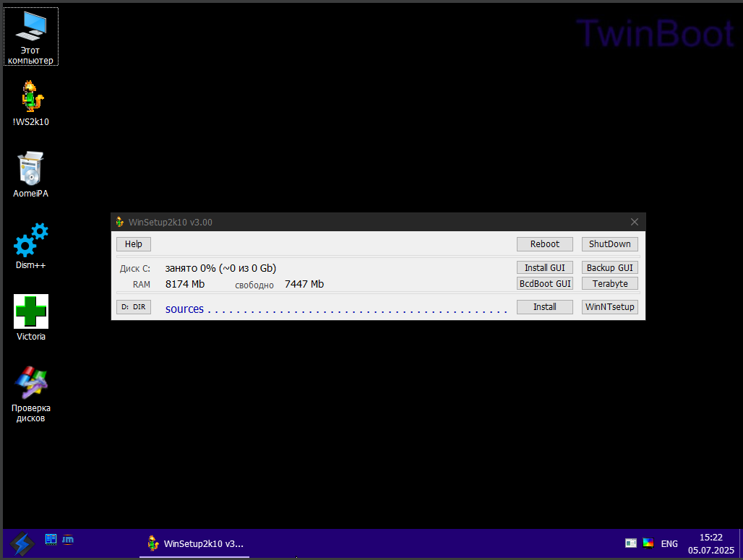Start the Terabyte tool
The width and height of the screenshot is (743, 560).
click(x=610, y=283)
